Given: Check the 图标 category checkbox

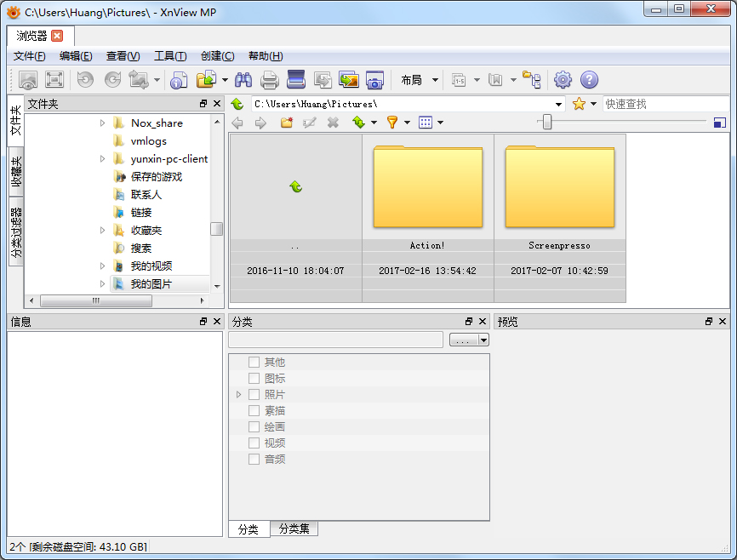Looking at the screenshot, I should pyautogui.click(x=254, y=378).
